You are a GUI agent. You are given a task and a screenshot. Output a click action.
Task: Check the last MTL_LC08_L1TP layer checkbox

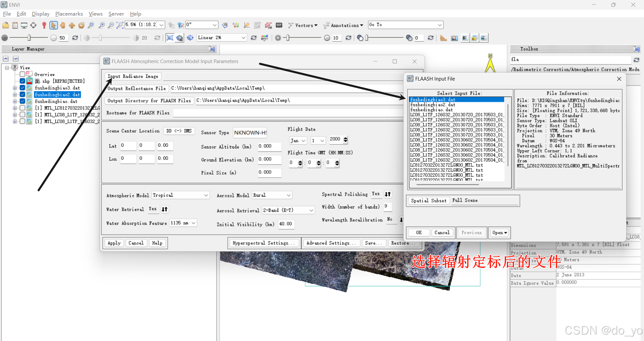tap(22, 121)
